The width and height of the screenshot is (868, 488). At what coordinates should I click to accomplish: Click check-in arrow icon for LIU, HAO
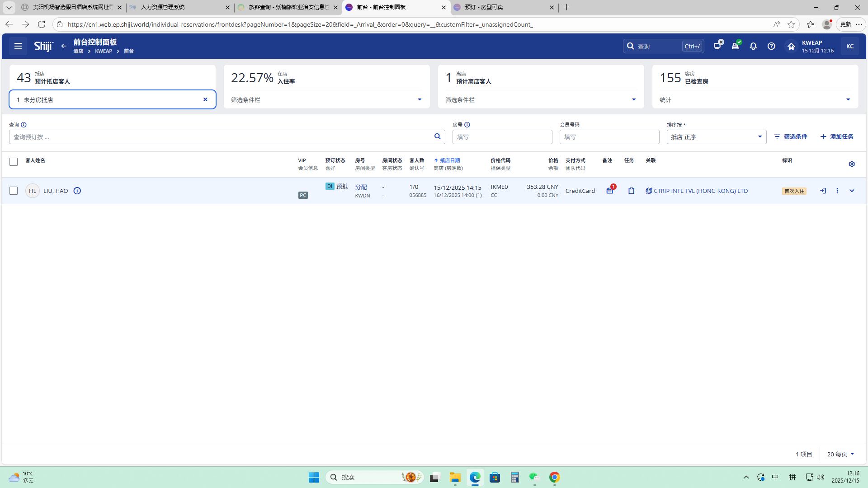823,191
